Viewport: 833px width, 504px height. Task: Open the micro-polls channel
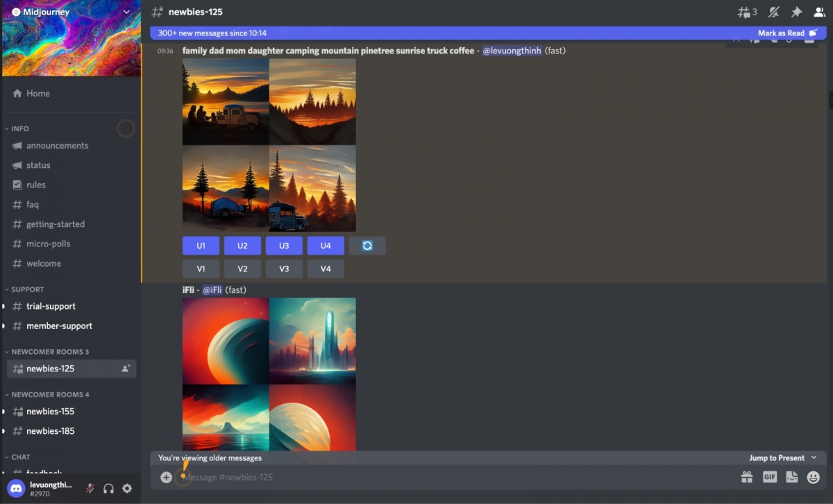pos(71,244)
